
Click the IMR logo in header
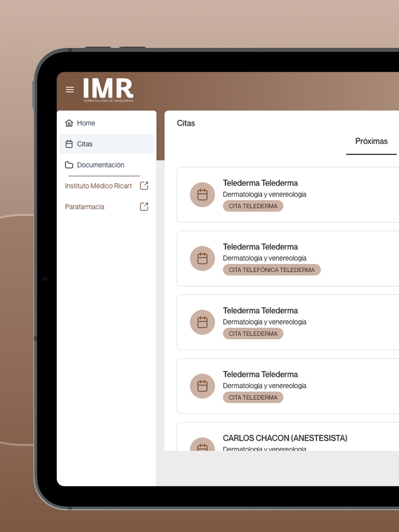click(108, 90)
